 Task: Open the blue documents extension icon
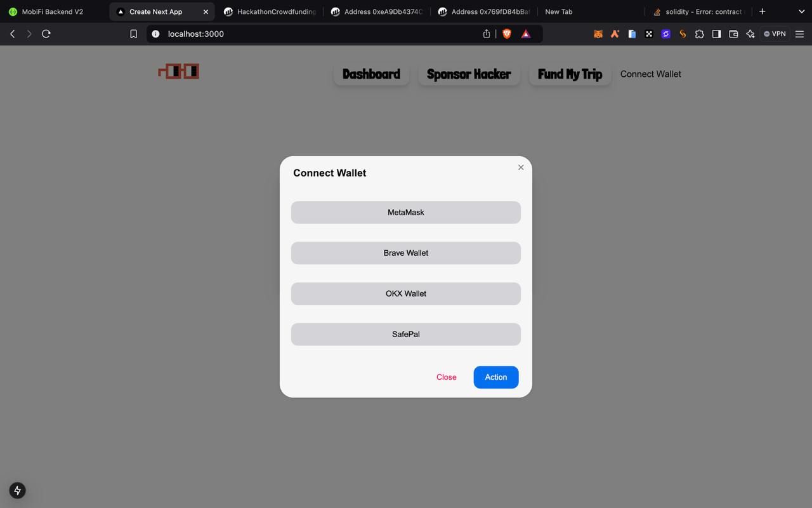coord(632,34)
